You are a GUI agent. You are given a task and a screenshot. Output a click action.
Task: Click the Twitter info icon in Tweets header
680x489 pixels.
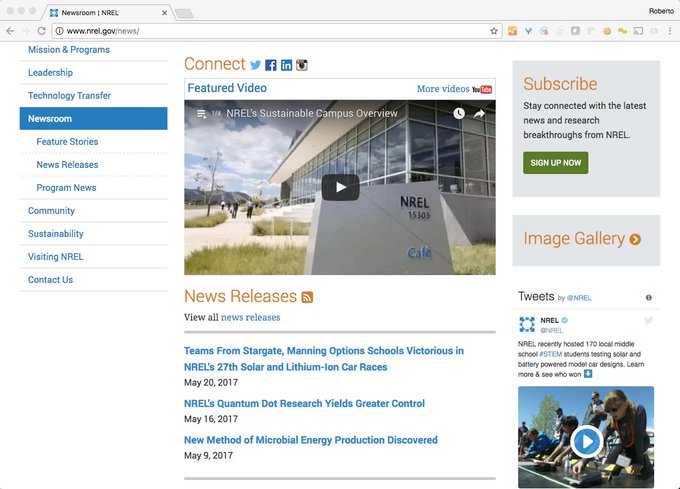(649, 297)
